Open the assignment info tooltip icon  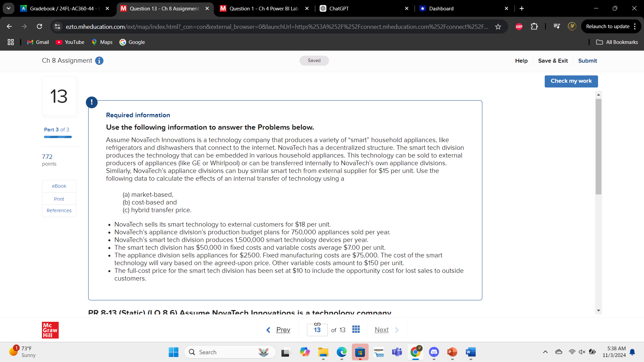[x=99, y=61]
